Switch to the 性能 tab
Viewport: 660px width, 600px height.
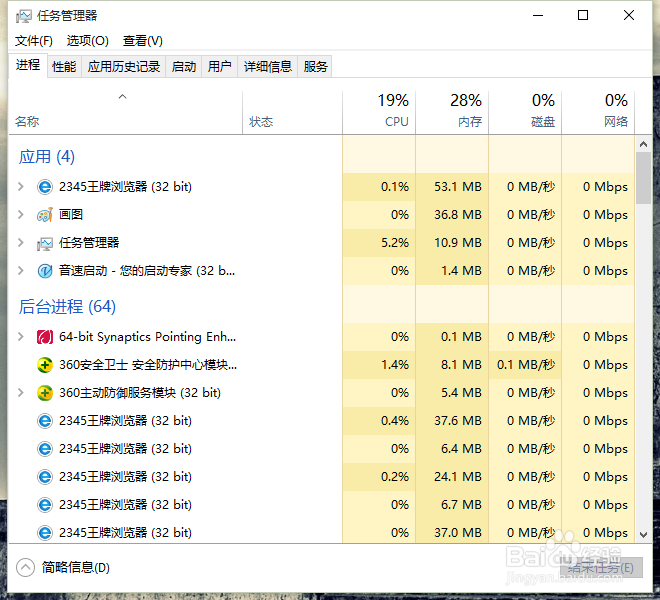[64, 67]
